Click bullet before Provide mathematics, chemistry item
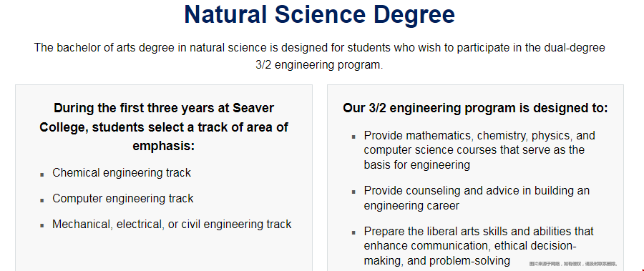This screenshot has height=271, width=644. pyautogui.click(x=353, y=137)
